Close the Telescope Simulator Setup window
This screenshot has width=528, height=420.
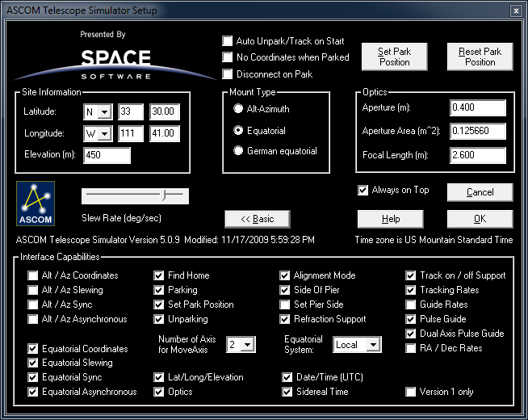(516, 11)
